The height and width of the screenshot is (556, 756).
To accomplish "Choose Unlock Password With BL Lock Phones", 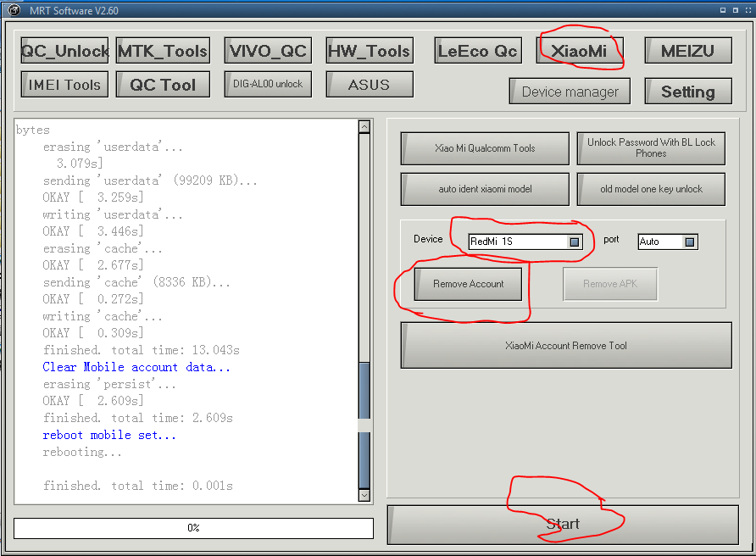I will click(x=651, y=148).
